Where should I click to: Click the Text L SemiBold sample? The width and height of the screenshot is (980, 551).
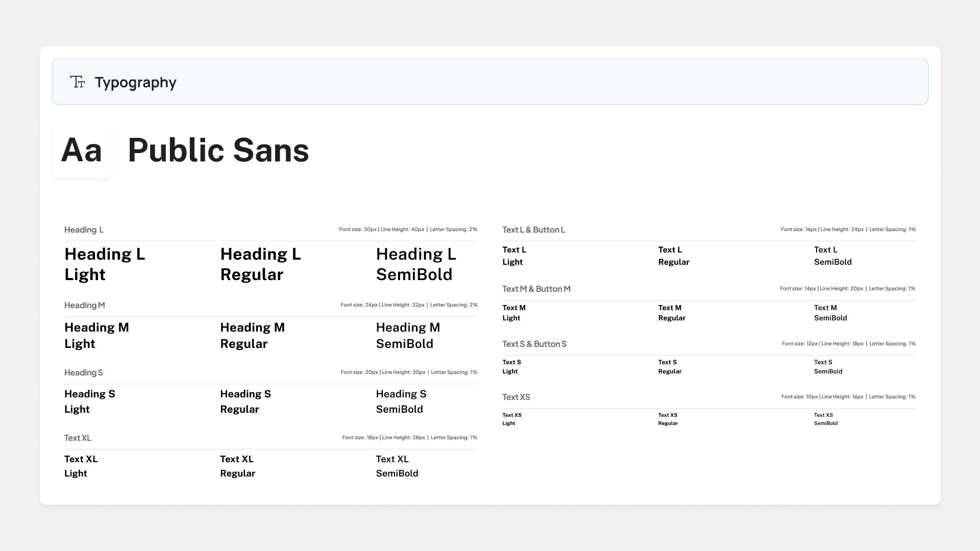(x=832, y=256)
